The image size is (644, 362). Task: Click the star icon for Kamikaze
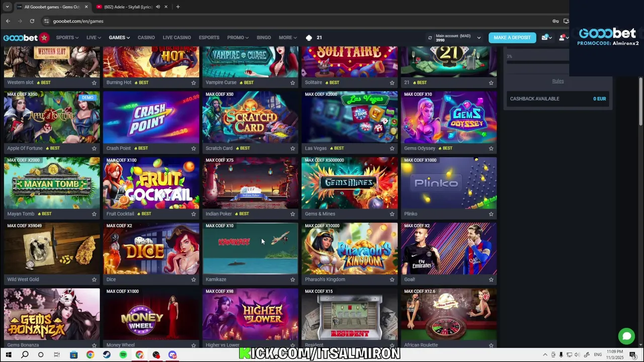click(x=293, y=280)
